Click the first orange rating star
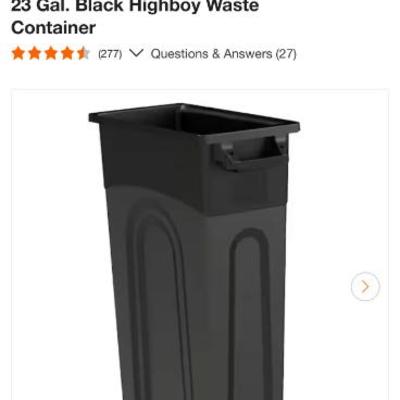 coord(18,53)
